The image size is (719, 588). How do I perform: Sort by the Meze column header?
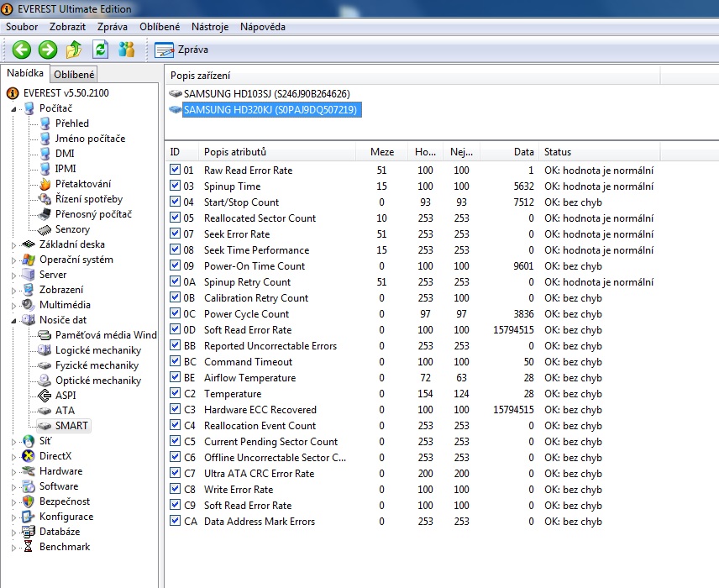(381, 152)
